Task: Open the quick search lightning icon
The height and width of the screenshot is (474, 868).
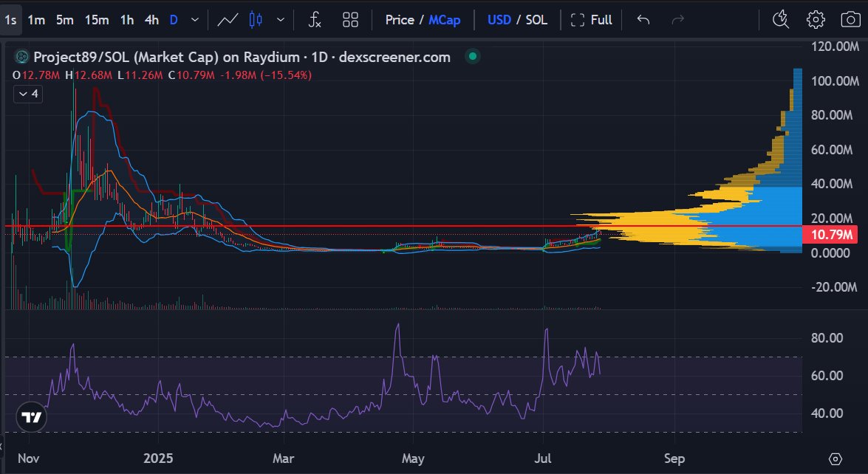Action: (x=781, y=20)
